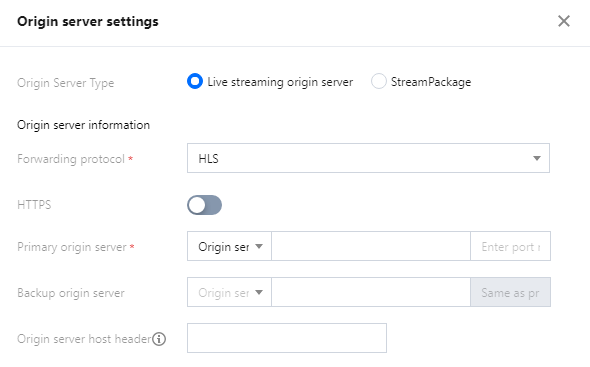Click the Backup origin server address field
590x367 pixels.
tap(371, 292)
